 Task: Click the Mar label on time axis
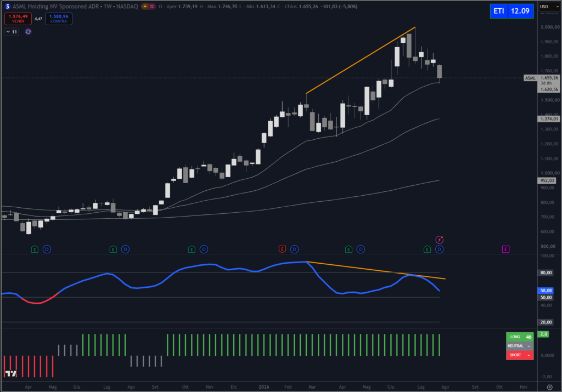coord(312,387)
